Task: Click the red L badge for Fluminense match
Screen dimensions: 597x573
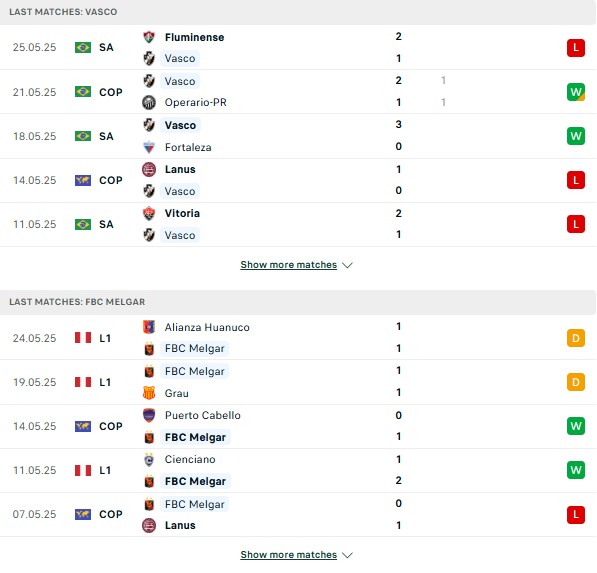Action: (576, 48)
